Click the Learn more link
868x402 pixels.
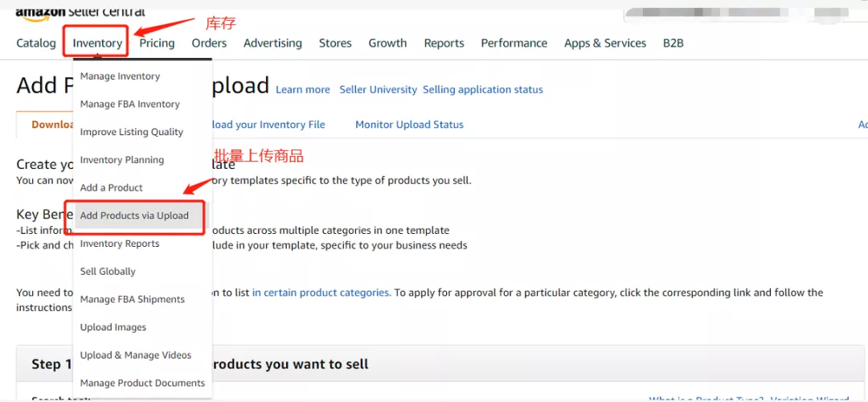302,90
